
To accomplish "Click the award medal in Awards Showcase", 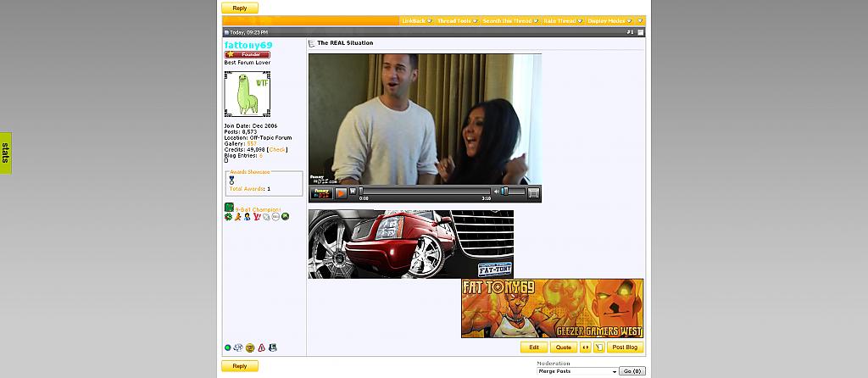I will tap(231, 181).
